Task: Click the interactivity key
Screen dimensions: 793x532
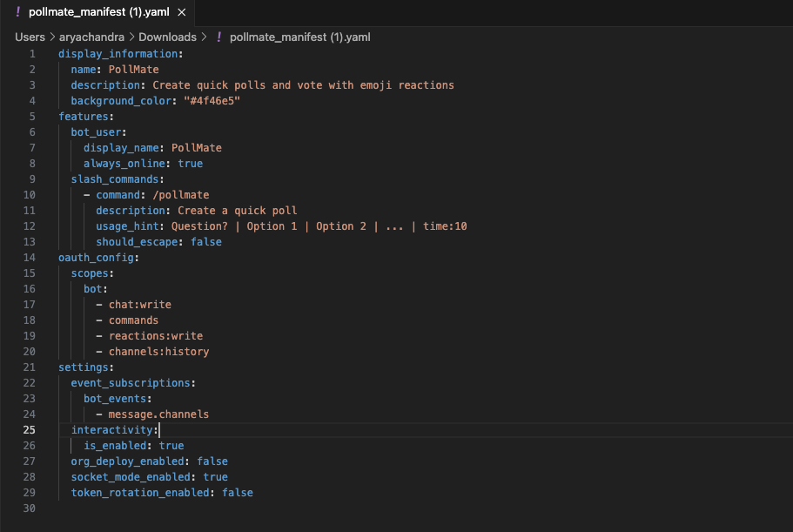Action: pos(111,430)
